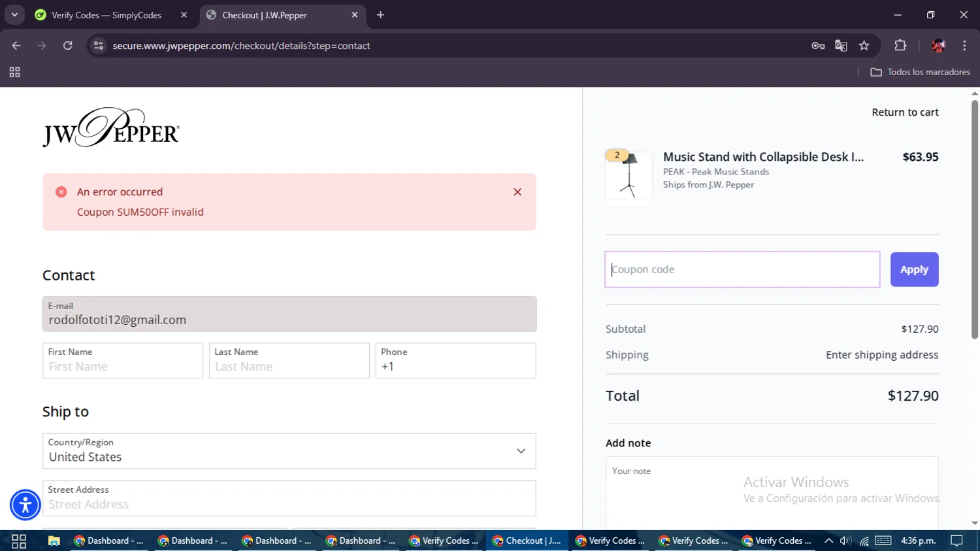The width and height of the screenshot is (980, 551).
Task: Reload the checkout page
Action: [67, 46]
